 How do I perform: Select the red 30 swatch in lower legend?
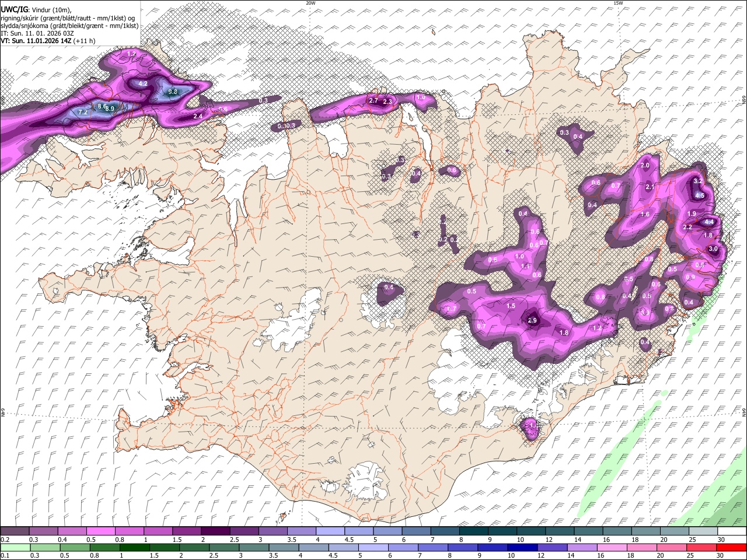click(731, 547)
